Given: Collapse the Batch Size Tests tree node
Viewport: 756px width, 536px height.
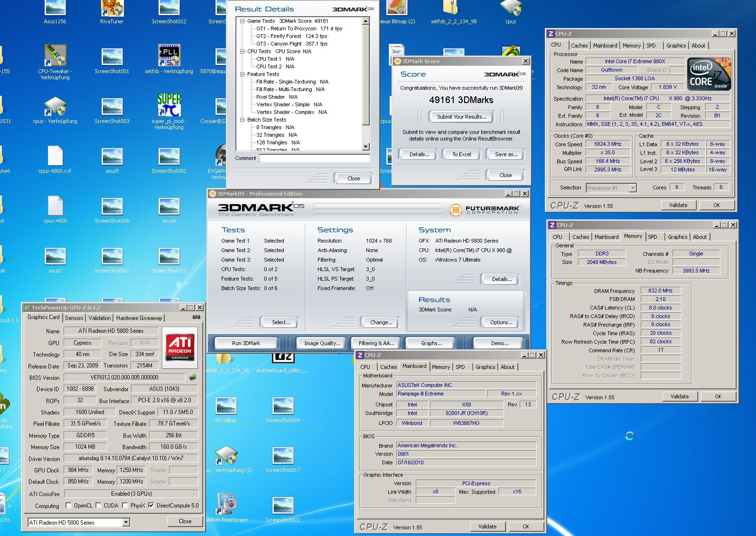Looking at the screenshot, I should [243, 120].
